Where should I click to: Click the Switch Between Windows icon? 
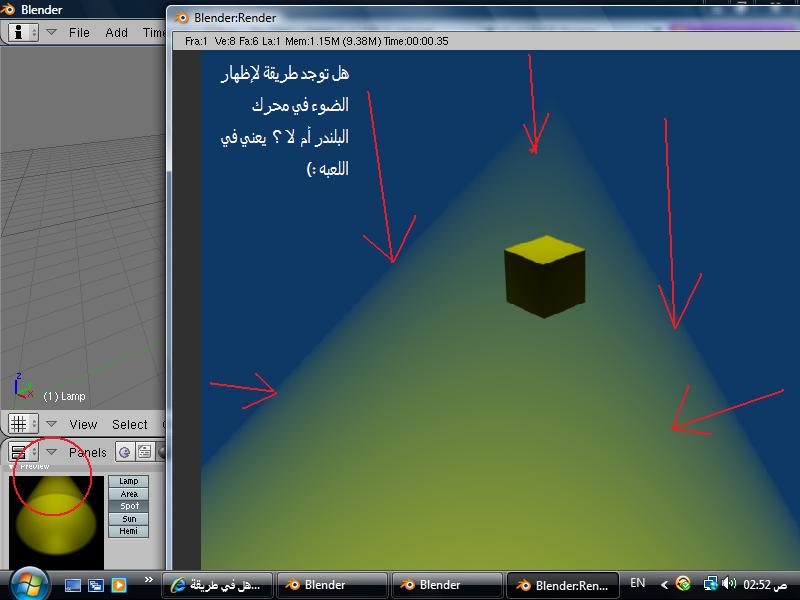[95, 585]
